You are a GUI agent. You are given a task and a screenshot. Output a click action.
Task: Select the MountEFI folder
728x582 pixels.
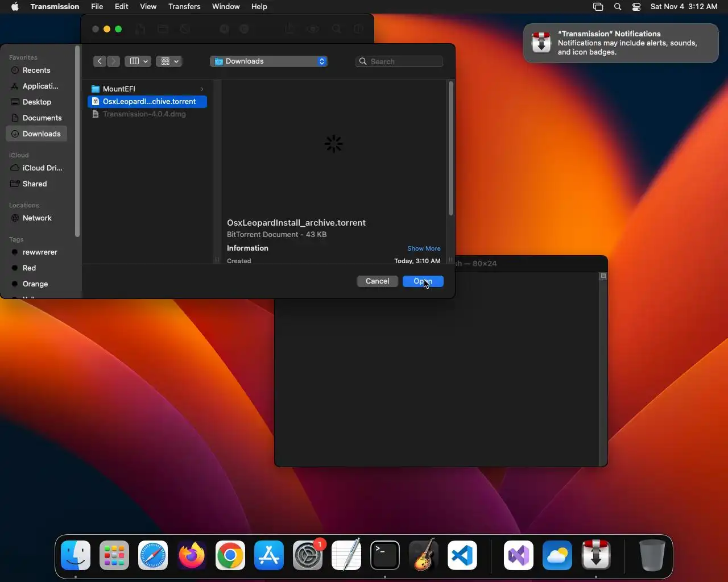click(147, 89)
